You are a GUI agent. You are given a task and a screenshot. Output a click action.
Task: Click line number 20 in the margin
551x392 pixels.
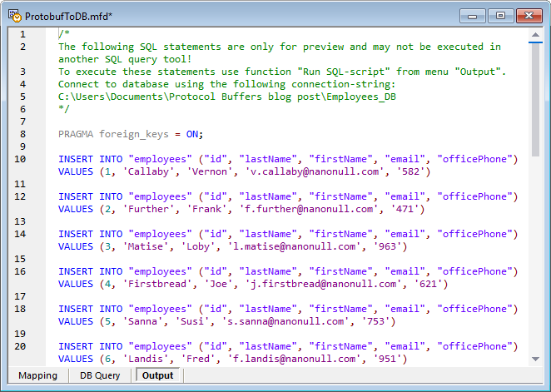tap(21, 346)
